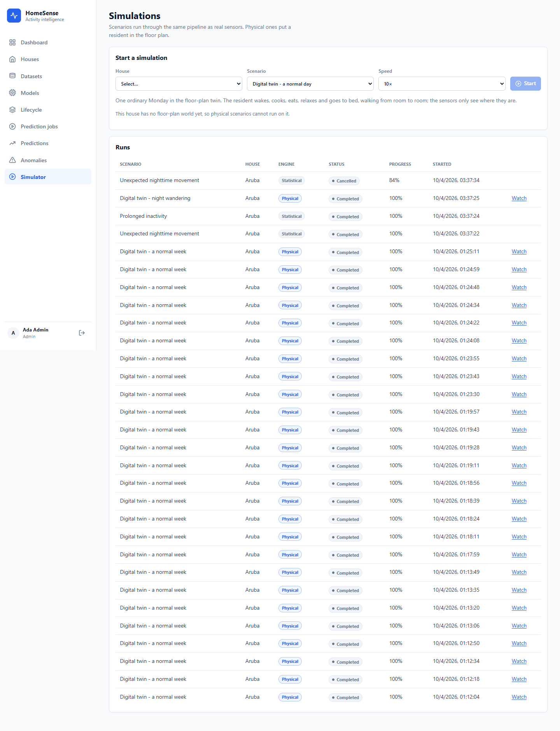Click the ENGINE column header
The width and height of the screenshot is (560, 731).
point(287,164)
